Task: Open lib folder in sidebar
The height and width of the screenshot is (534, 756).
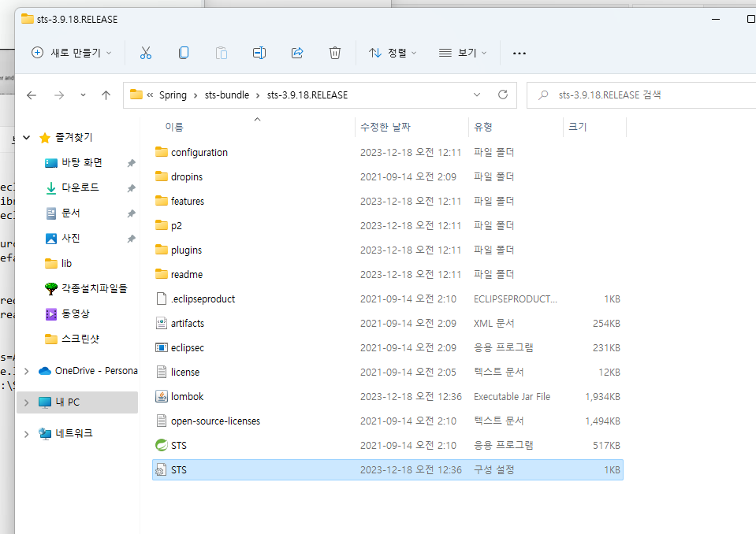Action: pyautogui.click(x=66, y=263)
